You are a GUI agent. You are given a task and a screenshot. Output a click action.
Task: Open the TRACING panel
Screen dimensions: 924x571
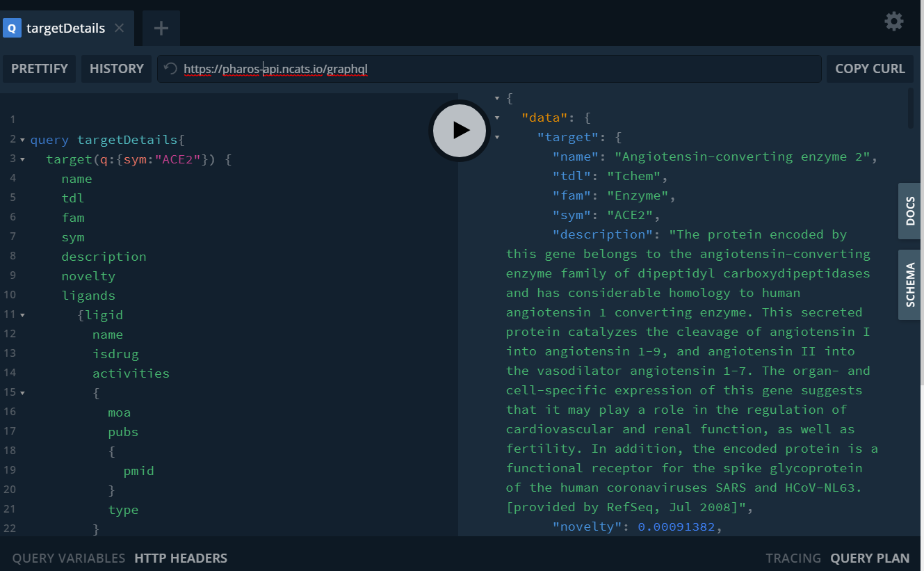793,558
